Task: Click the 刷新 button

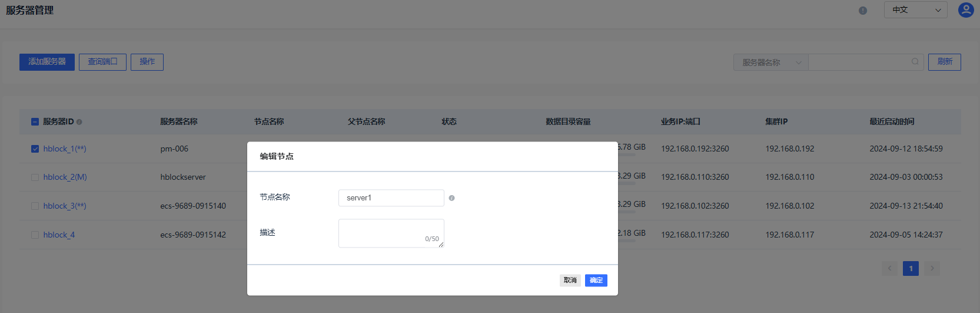Action: point(945,62)
